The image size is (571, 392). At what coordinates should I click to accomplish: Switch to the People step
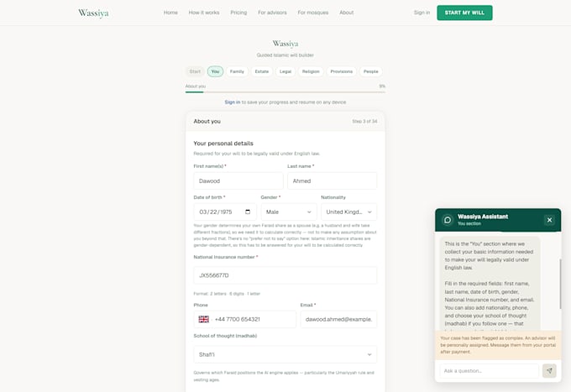click(x=370, y=71)
